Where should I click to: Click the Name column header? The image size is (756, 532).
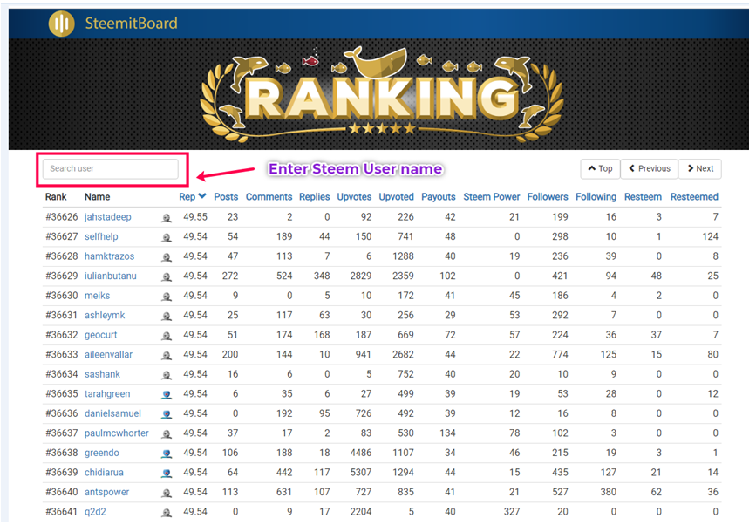pos(98,197)
